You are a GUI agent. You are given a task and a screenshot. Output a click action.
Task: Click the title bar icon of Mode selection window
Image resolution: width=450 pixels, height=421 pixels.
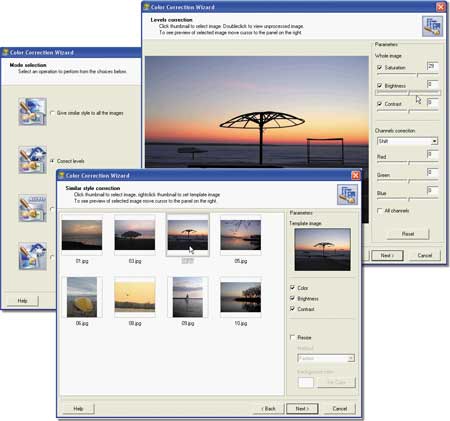pos(5,52)
